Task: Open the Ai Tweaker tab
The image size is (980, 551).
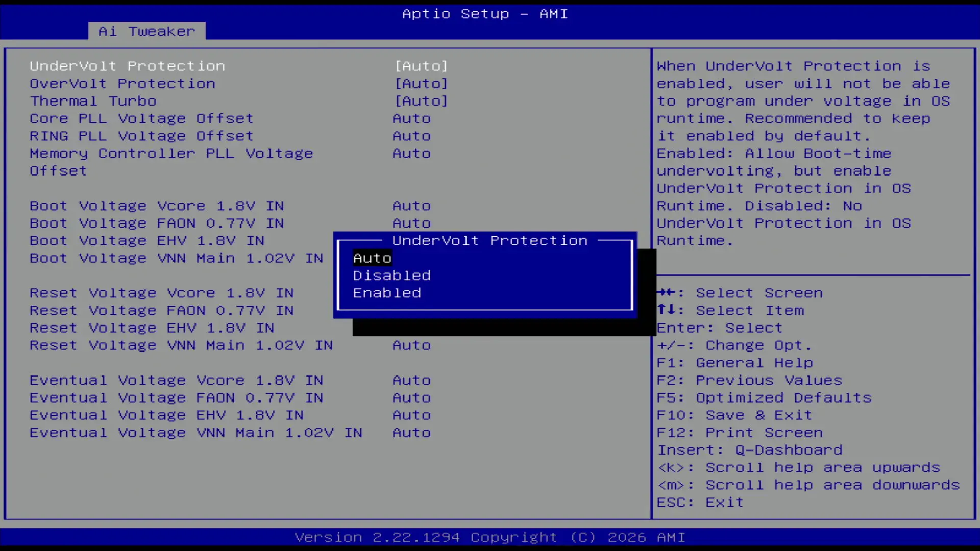Action: tap(146, 31)
